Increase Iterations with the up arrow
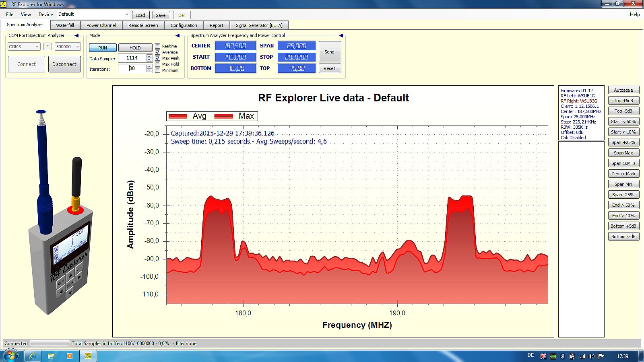This screenshot has width=644, height=362. coord(149,66)
